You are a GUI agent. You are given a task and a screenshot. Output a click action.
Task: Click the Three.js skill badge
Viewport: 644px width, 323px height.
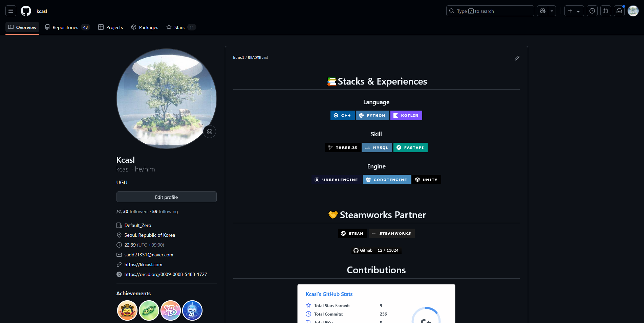343,147
